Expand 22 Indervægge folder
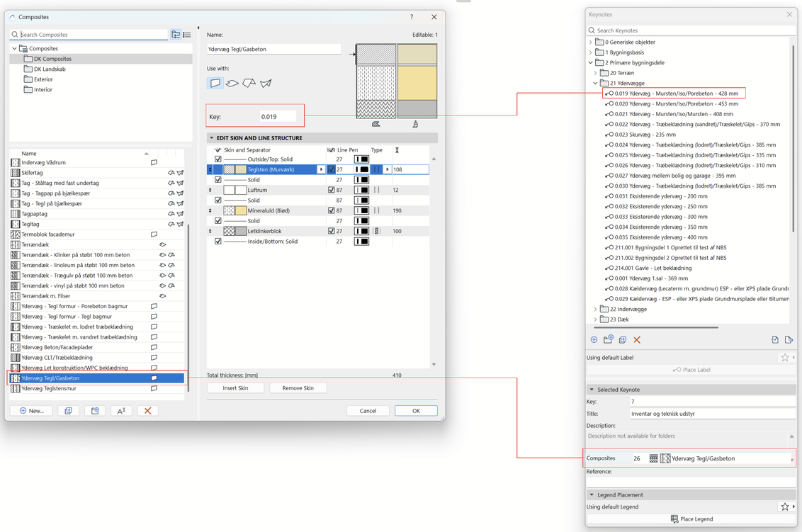 (x=595, y=309)
